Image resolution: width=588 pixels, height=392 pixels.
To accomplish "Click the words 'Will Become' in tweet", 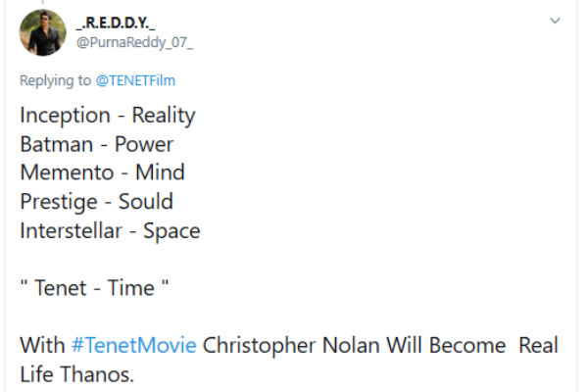I will [446, 345].
